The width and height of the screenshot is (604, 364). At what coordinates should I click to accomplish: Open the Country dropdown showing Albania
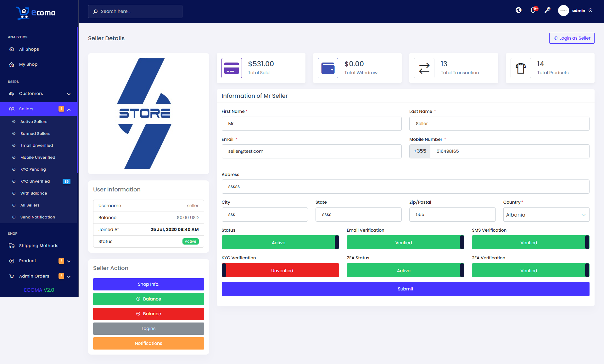point(546,215)
